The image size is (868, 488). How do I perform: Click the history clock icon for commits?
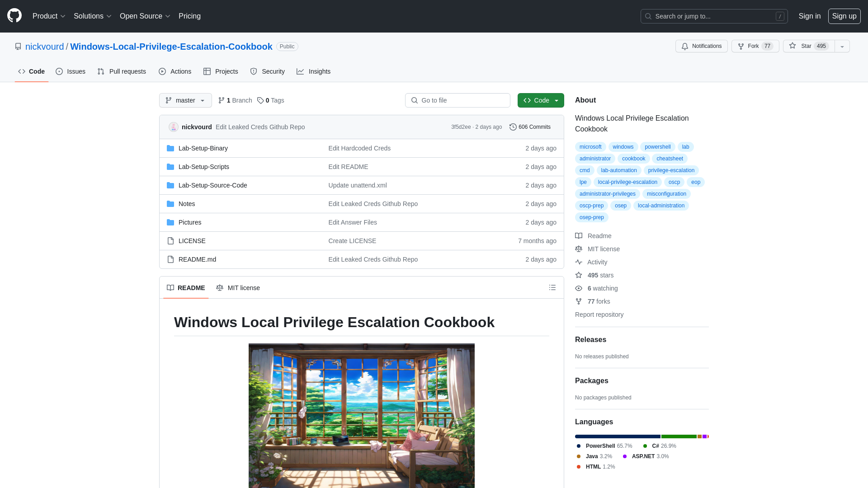point(513,127)
